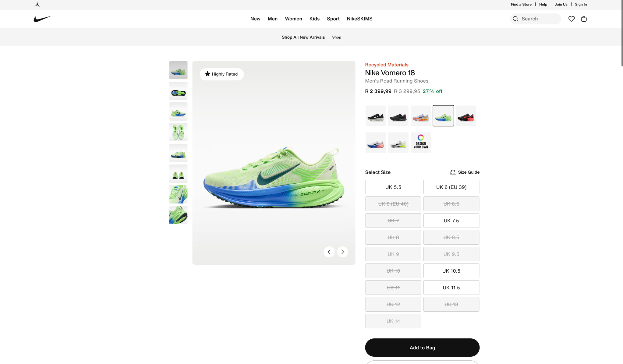
Task: Show the third side-profile thumbnail
Action: point(178,111)
